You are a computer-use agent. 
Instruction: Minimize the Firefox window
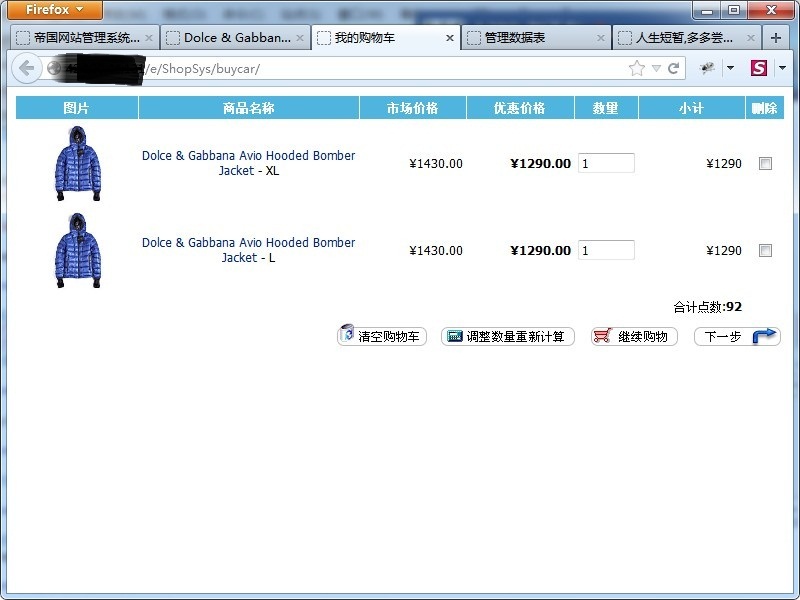(707, 10)
